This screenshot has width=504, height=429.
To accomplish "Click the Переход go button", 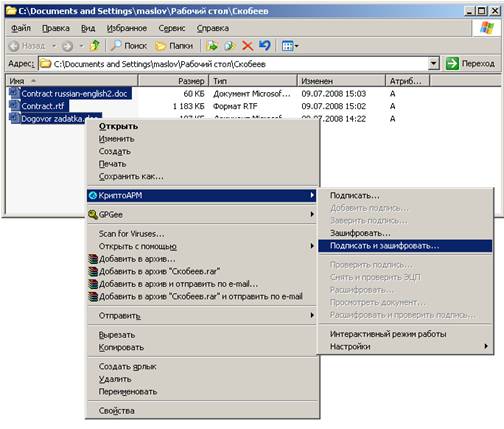I will pyautogui.click(x=470, y=63).
